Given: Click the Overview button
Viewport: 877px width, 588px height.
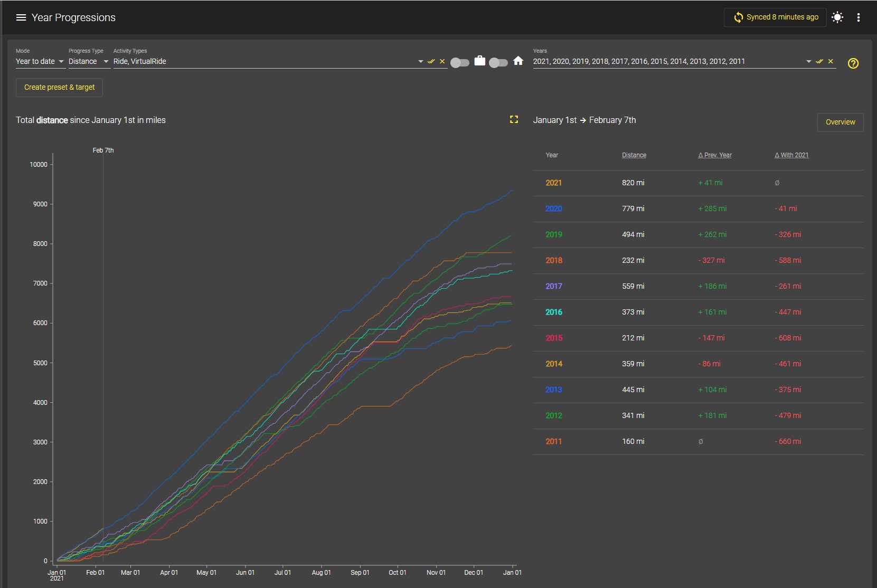Looking at the screenshot, I should 840,122.
